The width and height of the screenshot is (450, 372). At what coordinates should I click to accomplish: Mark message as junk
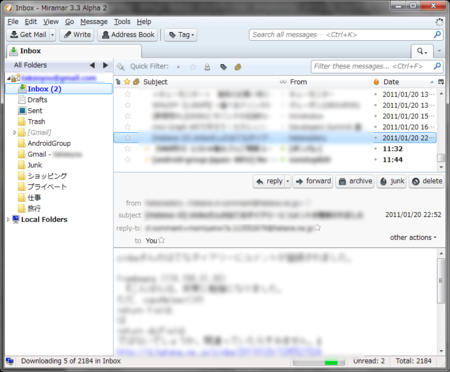click(392, 181)
